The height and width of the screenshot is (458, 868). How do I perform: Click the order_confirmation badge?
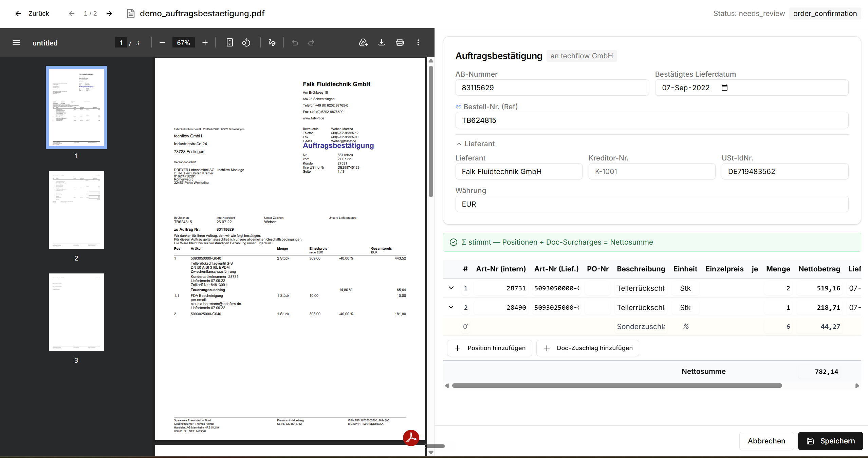point(825,14)
